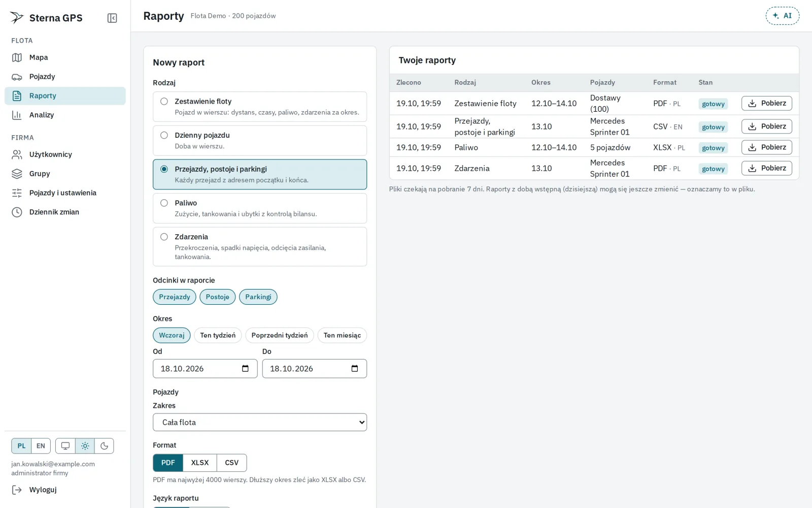The height and width of the screenshot is (508, 812).
Task: Click the Do date input field
Action: [315, 369]
